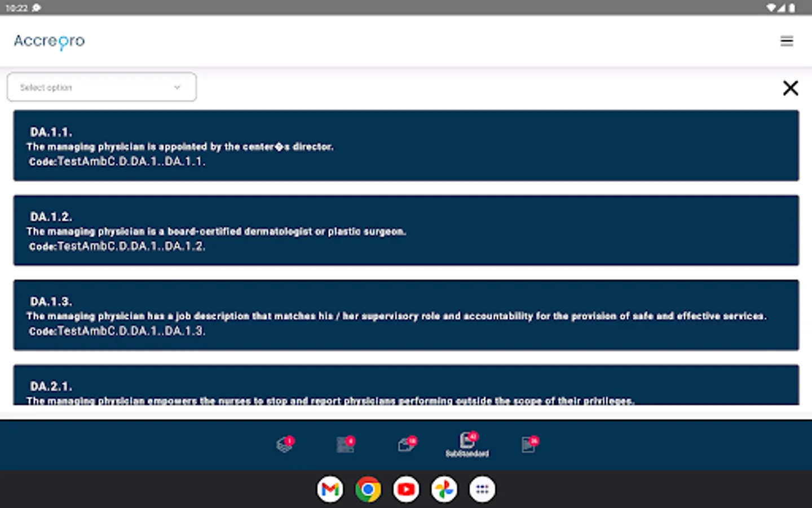This screenshot has height=508, width=812.
Task: Open the DA.1.3. substandard card
Action: pos(406,315)
